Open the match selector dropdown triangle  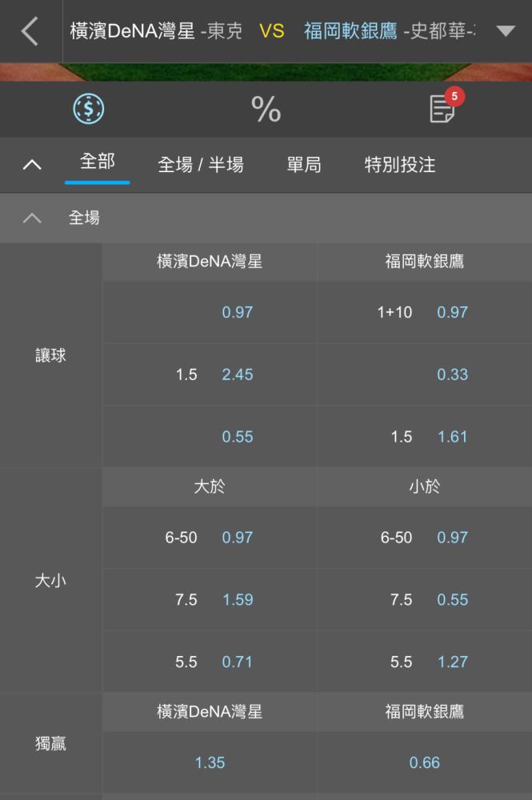tap(506, 31)
